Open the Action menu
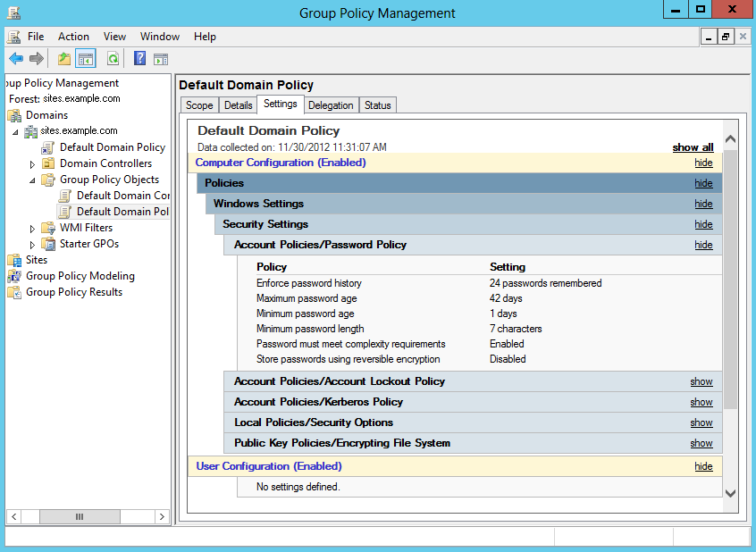Viewport: 756px width, 552px height. pos(73,37)
